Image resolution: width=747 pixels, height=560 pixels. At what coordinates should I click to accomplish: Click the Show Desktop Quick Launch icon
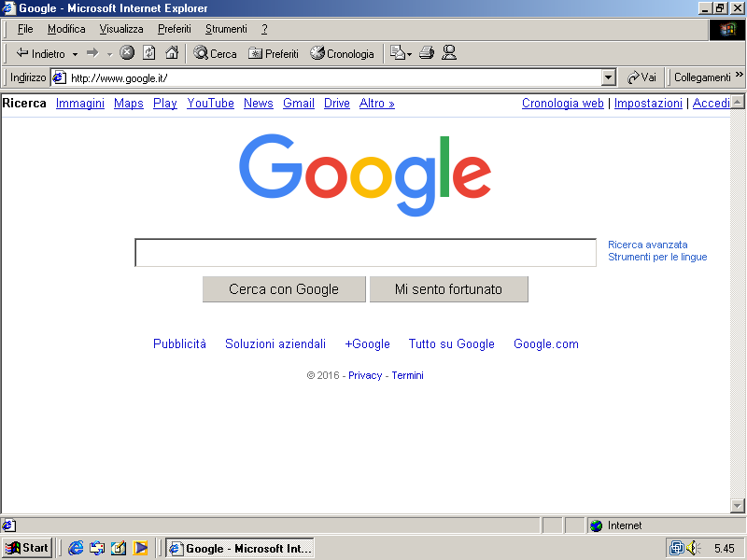click(x=119, y=548)
